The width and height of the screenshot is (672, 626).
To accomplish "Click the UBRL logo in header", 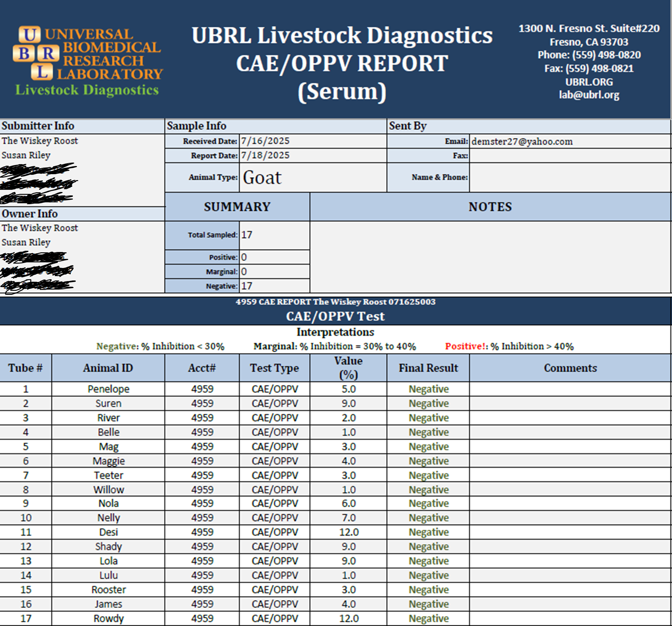I will click(87, 61).
